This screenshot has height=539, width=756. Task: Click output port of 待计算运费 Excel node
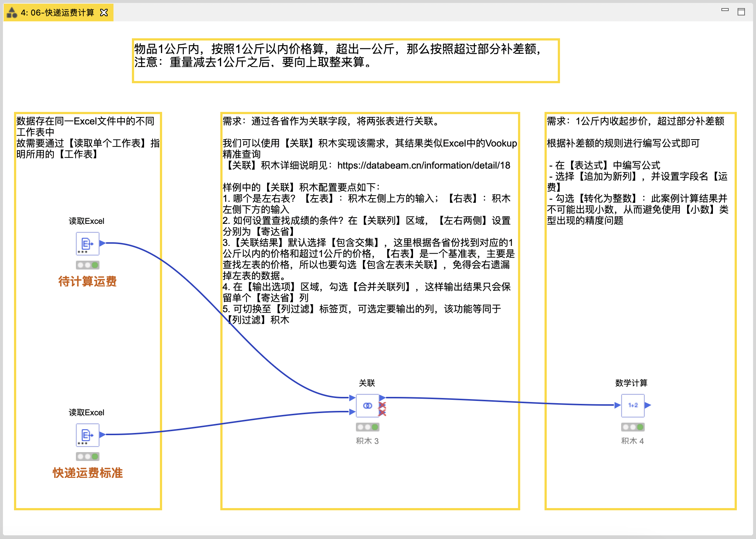coord(102,243)
